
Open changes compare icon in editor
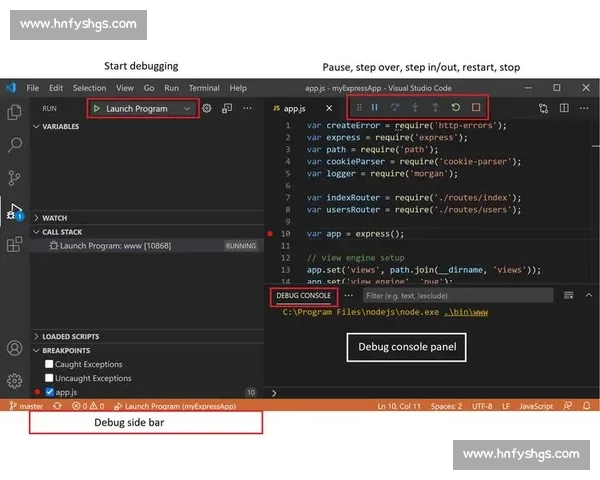543,108
